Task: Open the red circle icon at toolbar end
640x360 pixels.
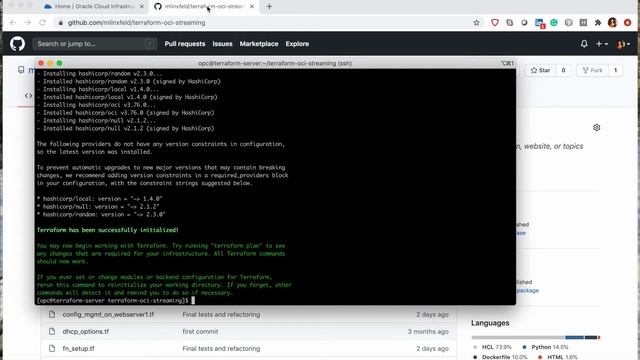Action: click(x=627, y=23)
